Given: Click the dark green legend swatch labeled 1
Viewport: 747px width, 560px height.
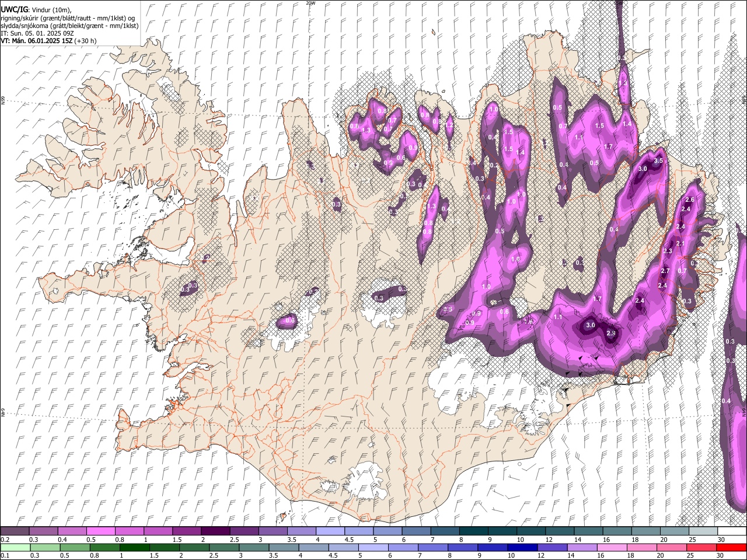Looking at the screenshot, I should point(134,548).
